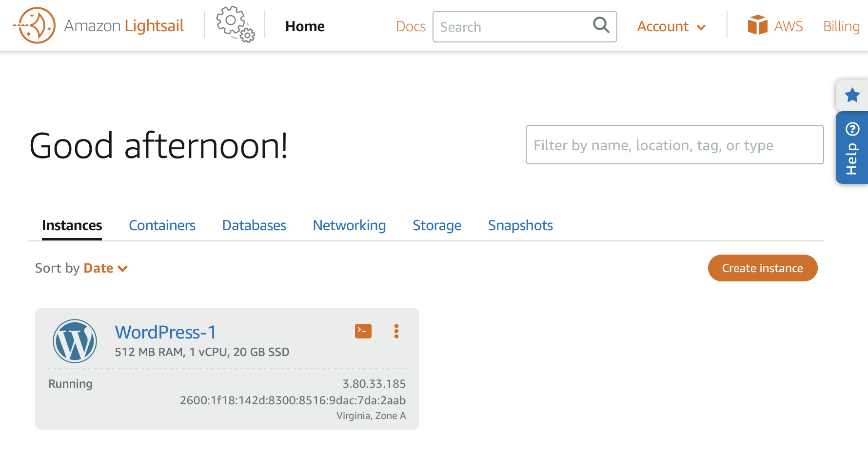Viewport: 868px width, 476px height.
Task: Switch to the Networking tab
Action: tap(349, 225)
